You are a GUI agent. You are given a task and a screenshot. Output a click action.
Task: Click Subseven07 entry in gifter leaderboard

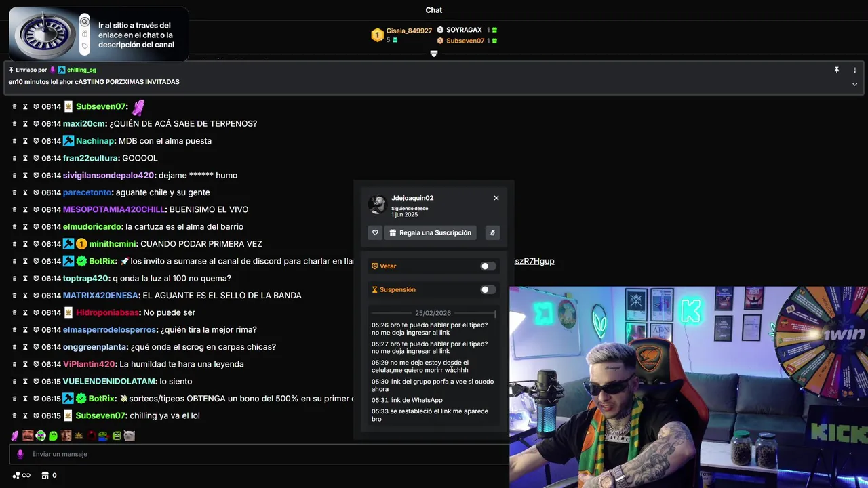click(x=465, y=41)
